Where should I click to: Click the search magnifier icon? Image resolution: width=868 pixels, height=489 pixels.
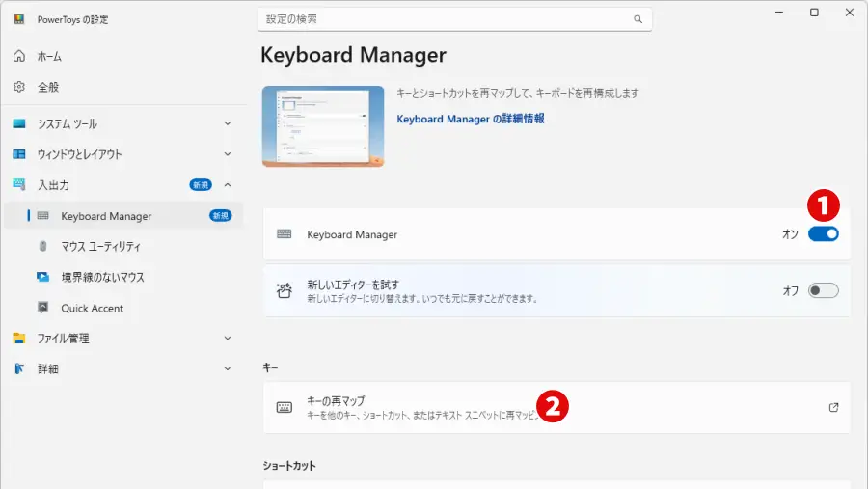tap(638, 19)
